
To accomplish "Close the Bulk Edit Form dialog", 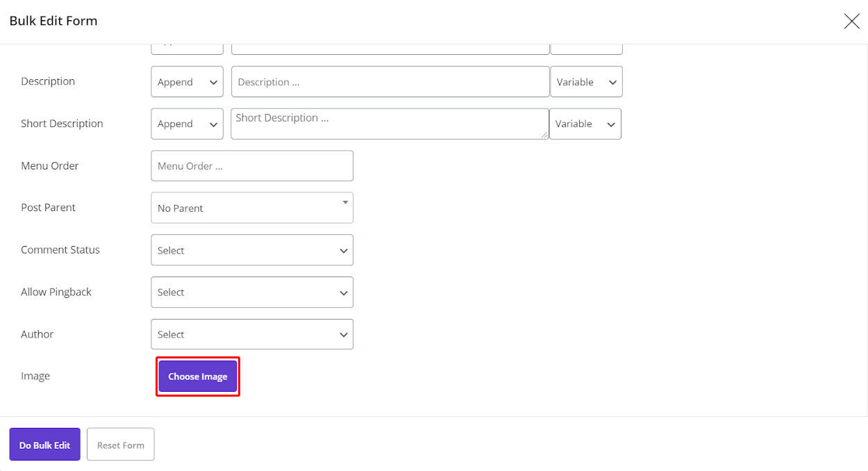I will point(851,22).
